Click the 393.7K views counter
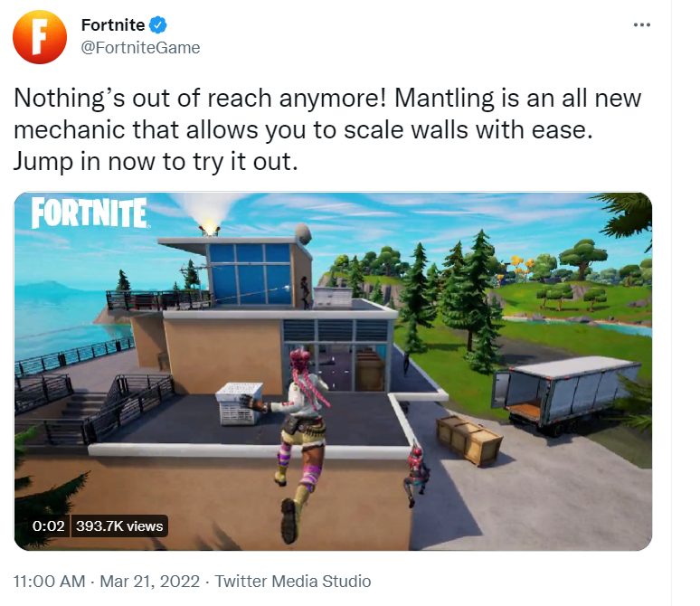 (119, 526)
